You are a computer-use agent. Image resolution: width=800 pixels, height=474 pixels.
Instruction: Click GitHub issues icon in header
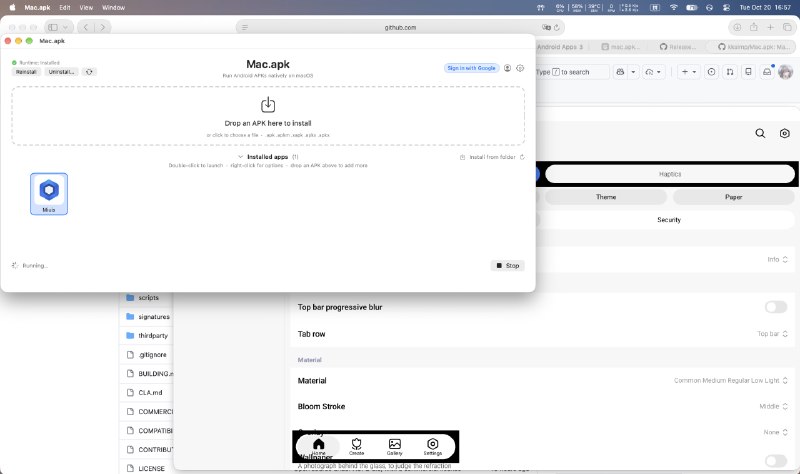711,72
